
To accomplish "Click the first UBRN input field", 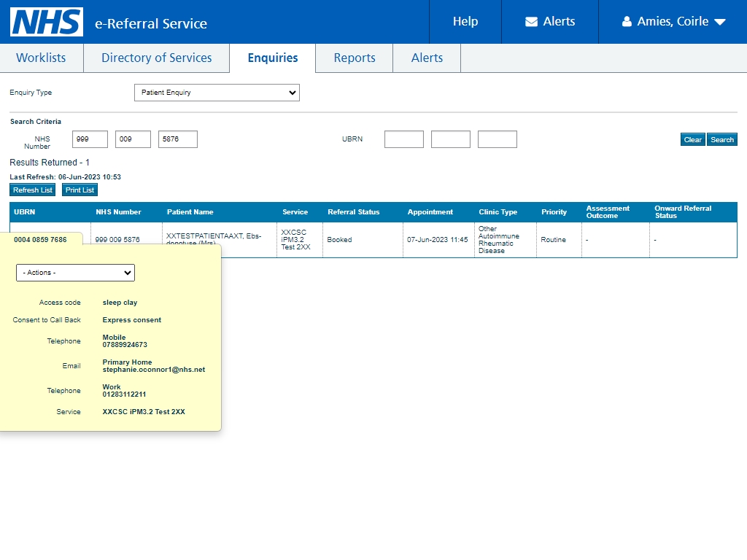I will 404,139.
